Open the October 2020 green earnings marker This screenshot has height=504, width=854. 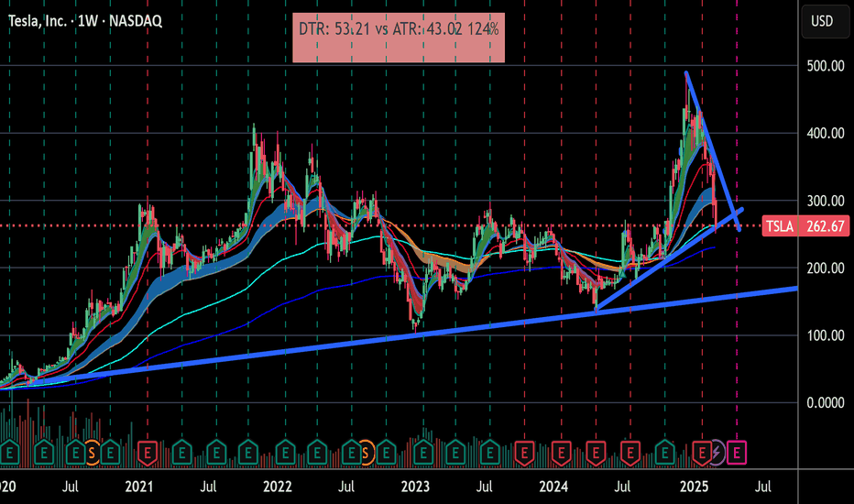(111, 453)
